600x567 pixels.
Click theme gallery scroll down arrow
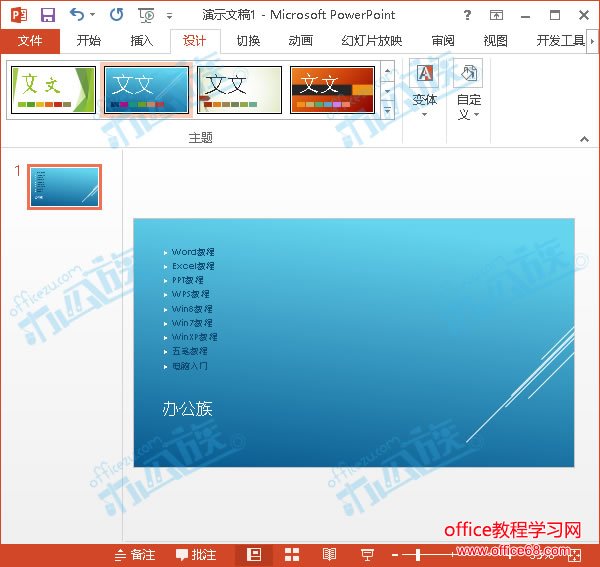(x=387, y=91)
